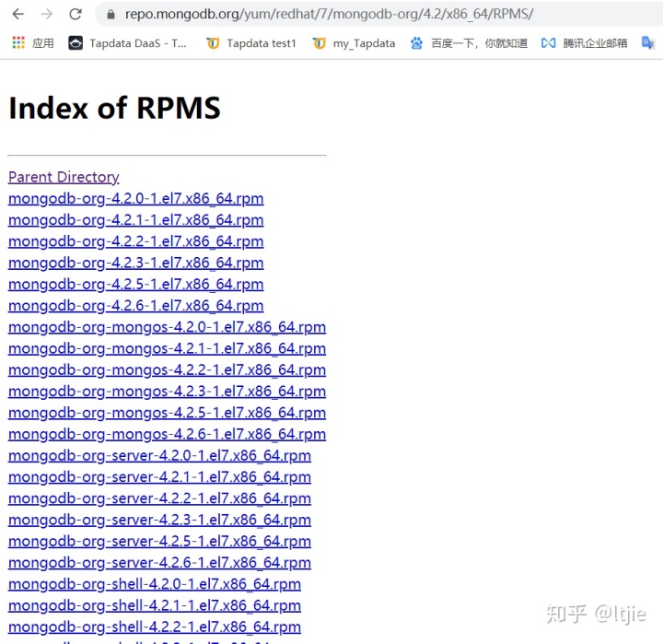Image resolution: width=663 pixels, height=644 pixels.
Task: Download mongodb-org-4.2.3-1.el7.x86_64.rpm
Action: 135,263
